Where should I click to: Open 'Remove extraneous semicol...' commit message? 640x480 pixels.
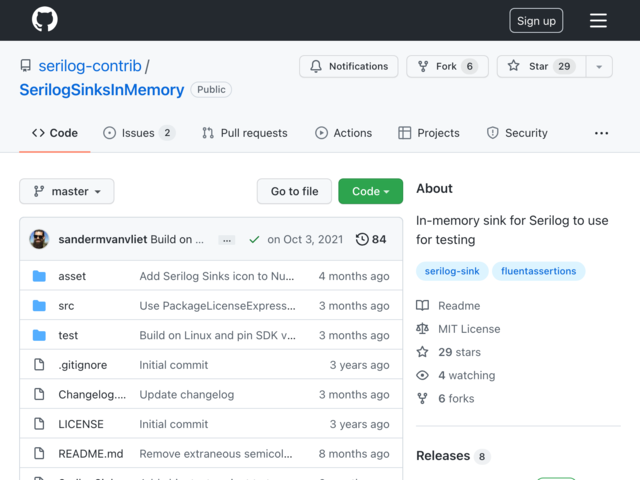pos(216,454)
